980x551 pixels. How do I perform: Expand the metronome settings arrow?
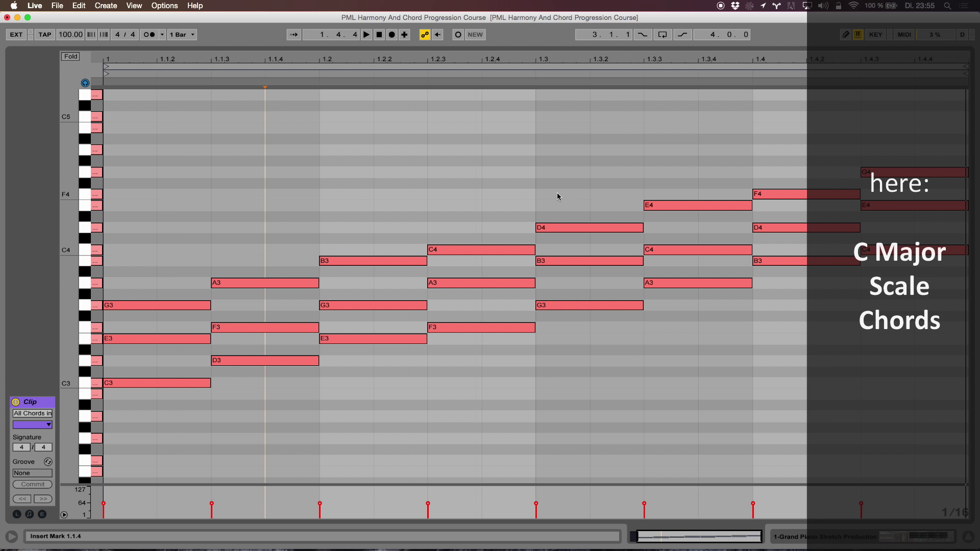point(162,35)
